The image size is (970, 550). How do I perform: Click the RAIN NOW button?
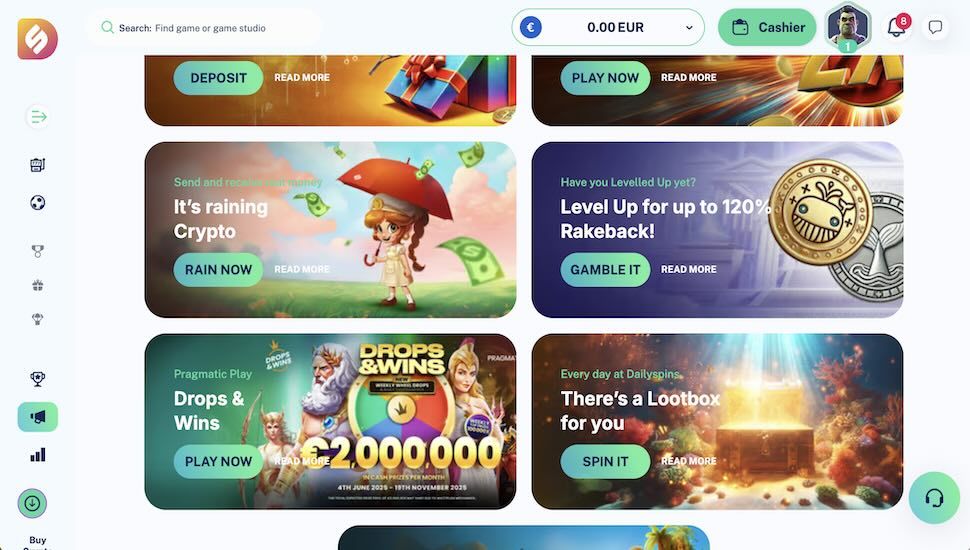[x=218, y=270]
